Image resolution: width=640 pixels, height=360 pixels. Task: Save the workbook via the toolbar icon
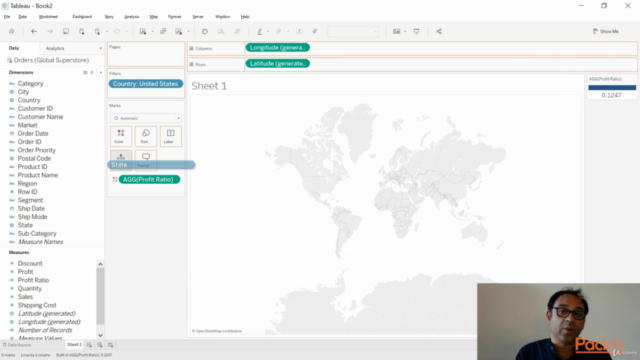(66, 31)
